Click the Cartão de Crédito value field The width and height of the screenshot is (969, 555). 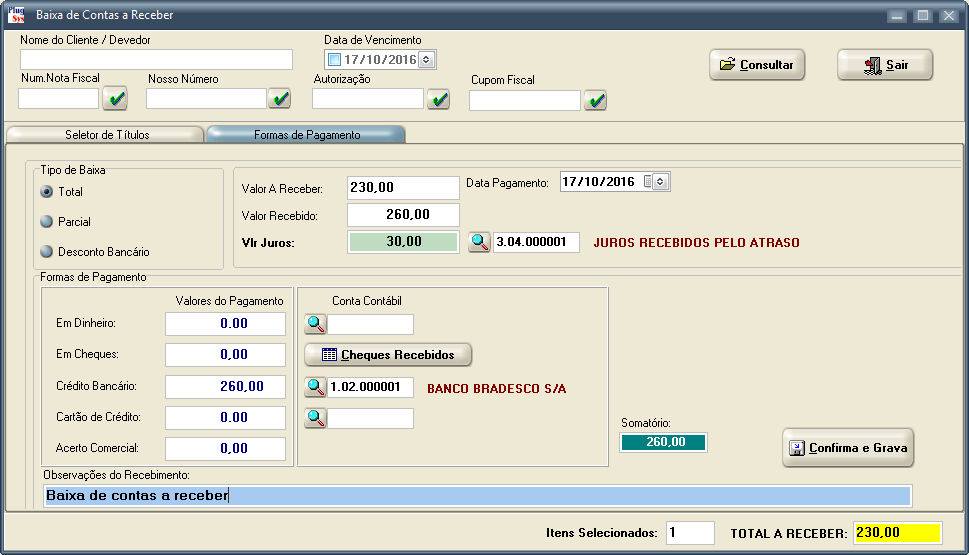pos(226,417)
